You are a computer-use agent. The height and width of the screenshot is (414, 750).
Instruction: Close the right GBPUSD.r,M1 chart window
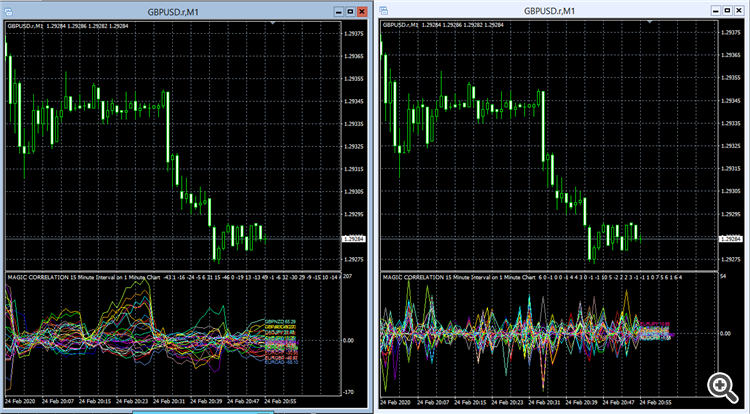click(739, 11)
